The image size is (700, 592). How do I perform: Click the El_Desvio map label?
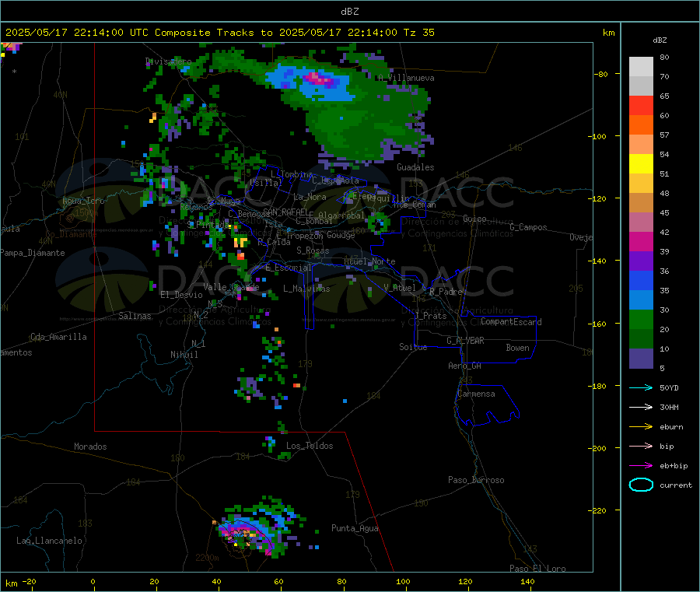click(x=182, y=295)
